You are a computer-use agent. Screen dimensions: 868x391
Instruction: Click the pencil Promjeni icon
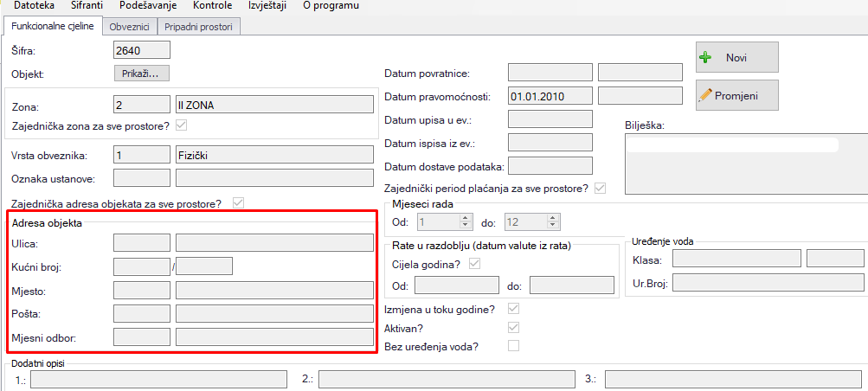705,94
